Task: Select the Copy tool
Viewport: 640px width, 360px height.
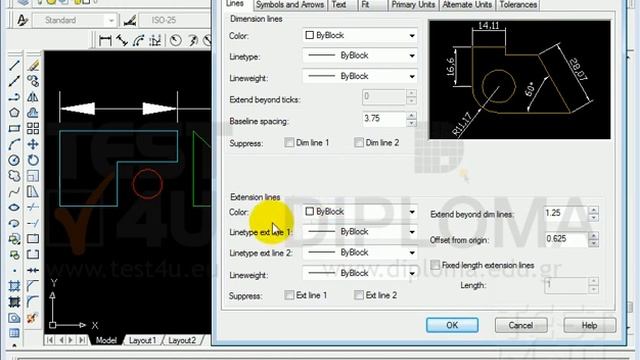Action: tap(33, 81)
